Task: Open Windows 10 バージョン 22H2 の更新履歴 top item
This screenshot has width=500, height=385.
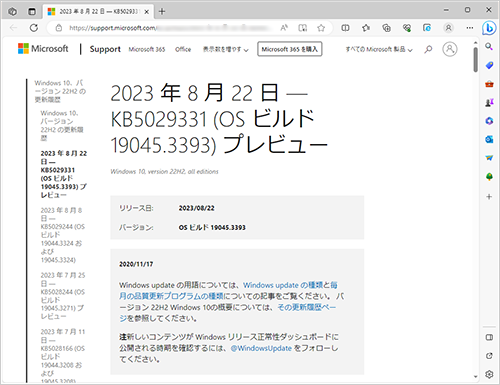Action: point(60,91)
